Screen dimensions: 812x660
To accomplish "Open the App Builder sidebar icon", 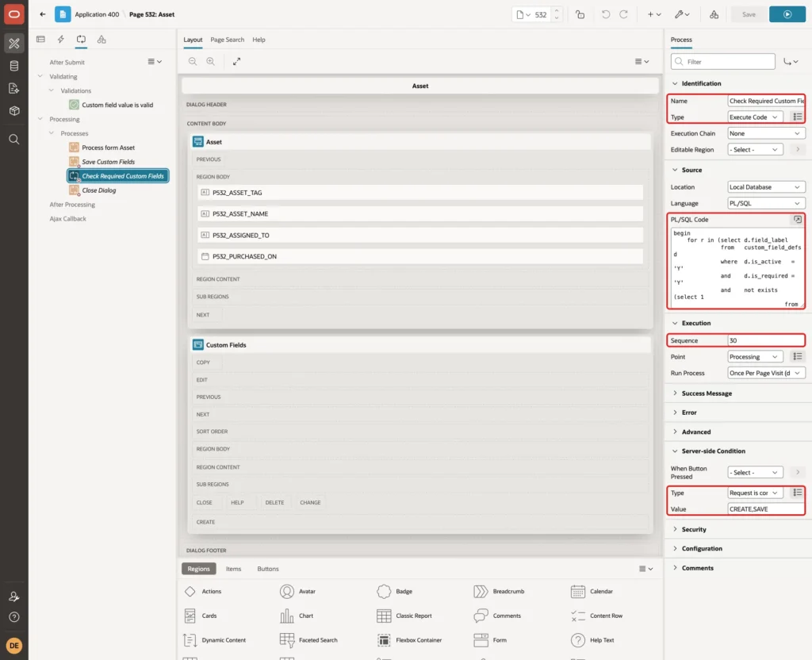I will (x=14, y=44).
